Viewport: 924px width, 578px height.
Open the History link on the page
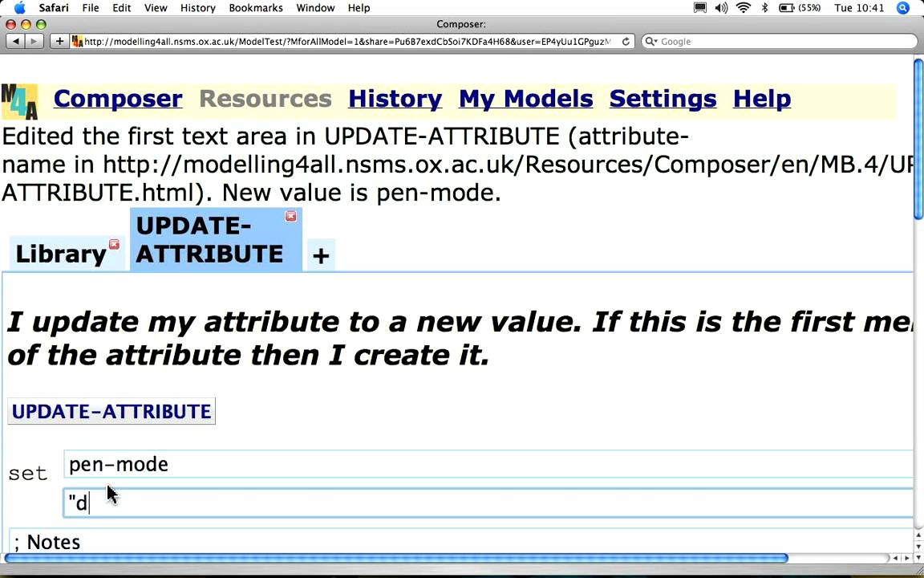(395, 99)
